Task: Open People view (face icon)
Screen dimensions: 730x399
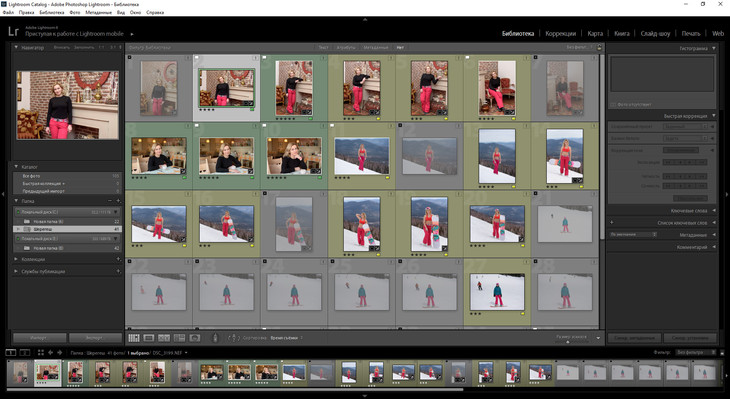Action: tap(195, 338)
